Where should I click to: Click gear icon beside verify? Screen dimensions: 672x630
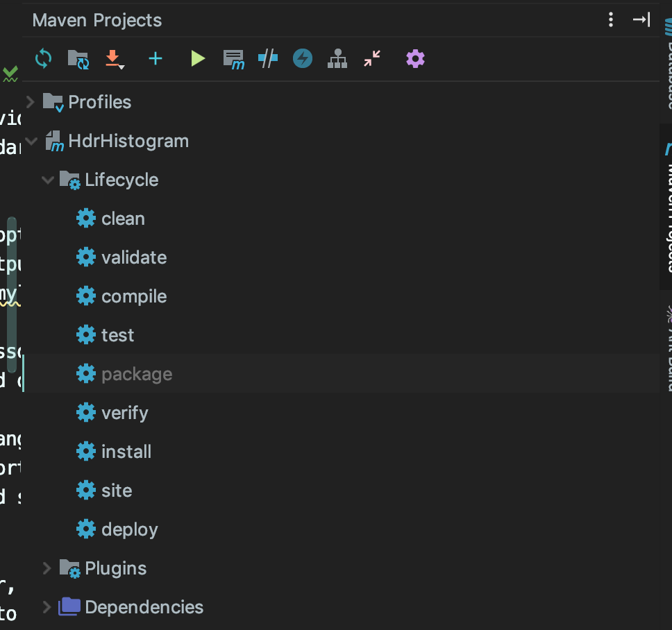tap(85, 412)
